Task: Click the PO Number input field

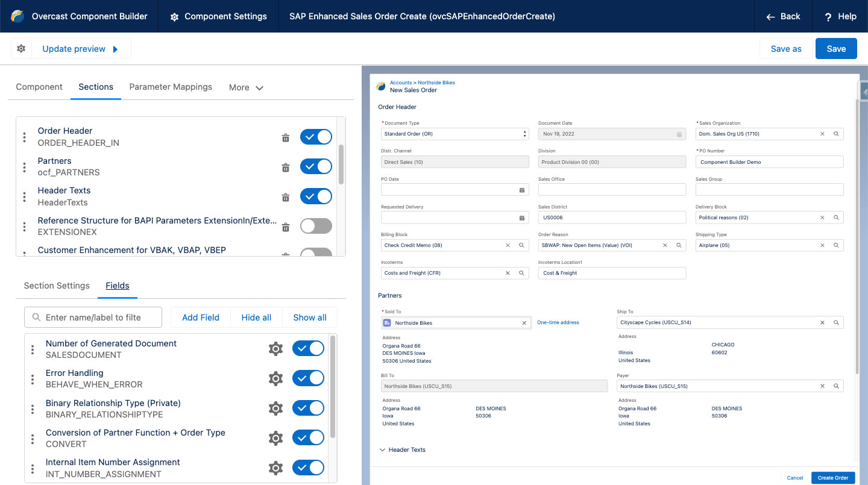Action: [x=770, y=162]
